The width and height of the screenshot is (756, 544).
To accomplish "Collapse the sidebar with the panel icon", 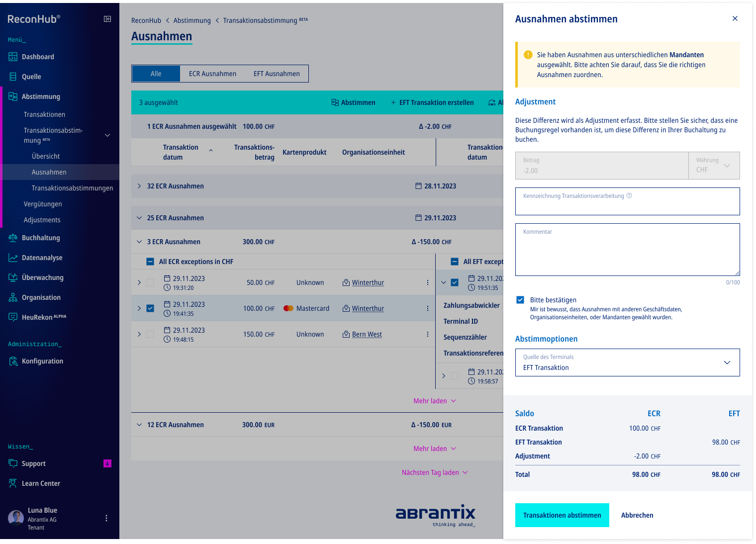I will coord(107,19).
